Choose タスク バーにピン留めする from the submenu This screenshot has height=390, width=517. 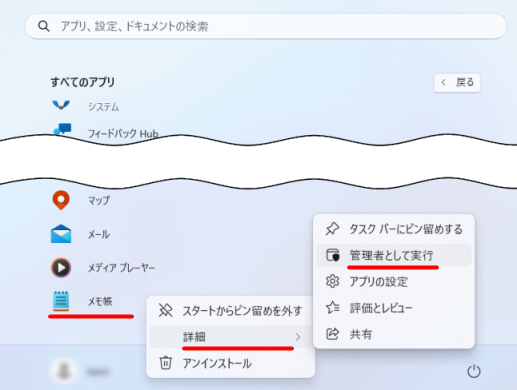tap(394, 229)
